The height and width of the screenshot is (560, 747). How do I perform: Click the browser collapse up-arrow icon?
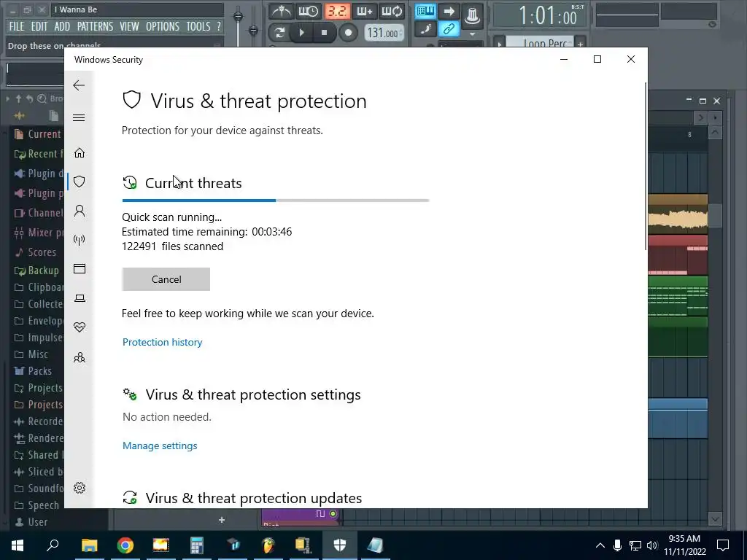click(x=18, y=98)
